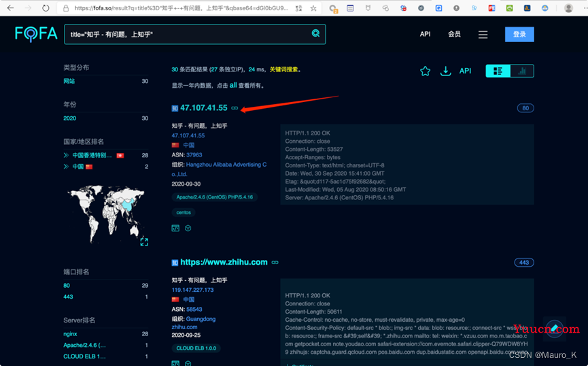Click the FOFA logo
The width and height of the screenshot is (588, 366).
click(36, 34)
